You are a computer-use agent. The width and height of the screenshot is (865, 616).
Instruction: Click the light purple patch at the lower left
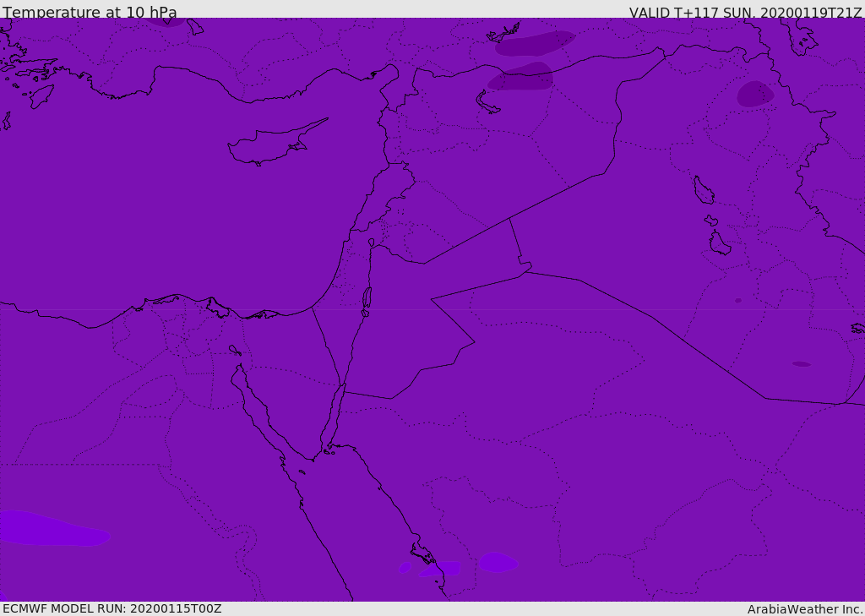pyautogui.click(x=53, y=528)
